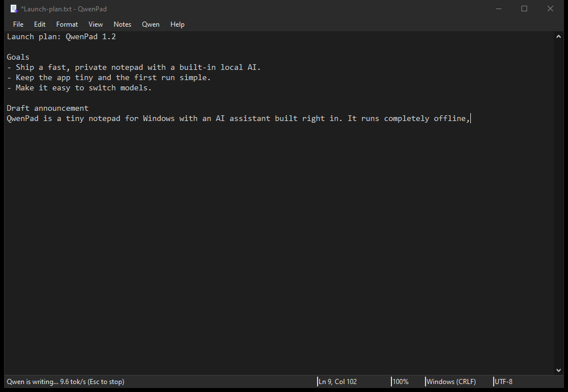The image size is (568, 392).
Task: Open the Edit menu
Action: tap(40, 24)
